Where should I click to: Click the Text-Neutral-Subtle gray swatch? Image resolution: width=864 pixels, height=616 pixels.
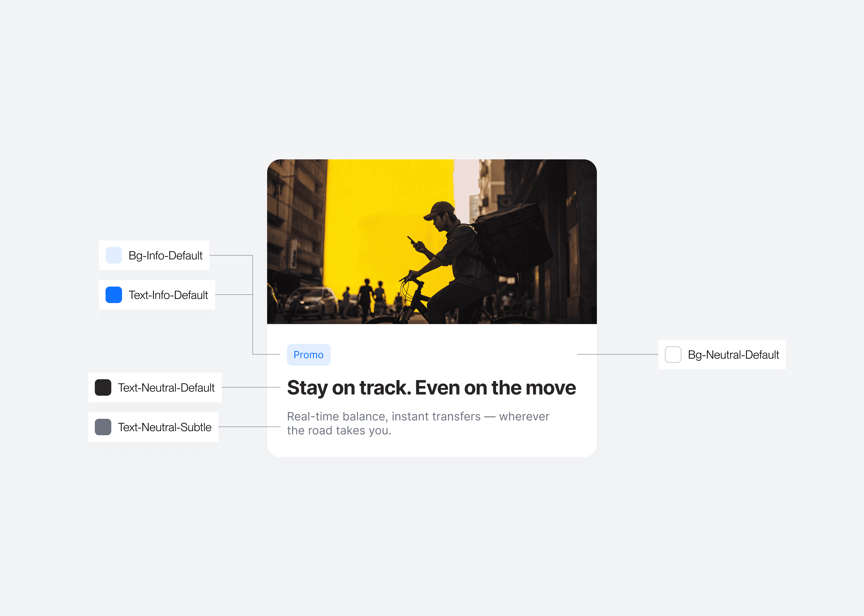coord(103,427)
